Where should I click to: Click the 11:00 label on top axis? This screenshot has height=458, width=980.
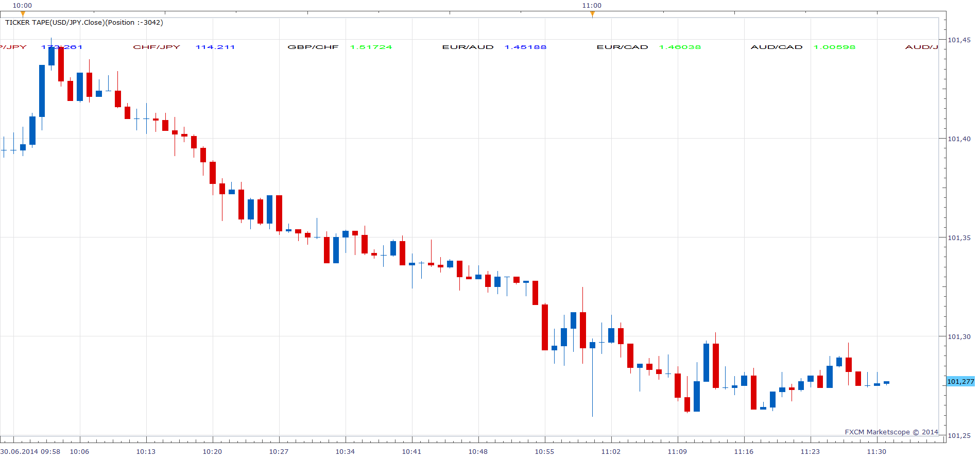tap(592, 6)
